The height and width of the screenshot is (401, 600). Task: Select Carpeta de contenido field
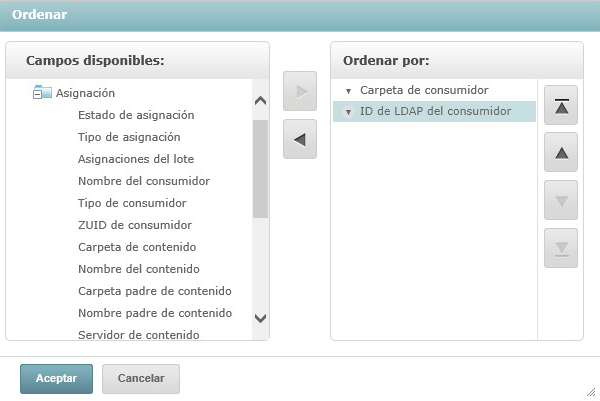point(137,247)
